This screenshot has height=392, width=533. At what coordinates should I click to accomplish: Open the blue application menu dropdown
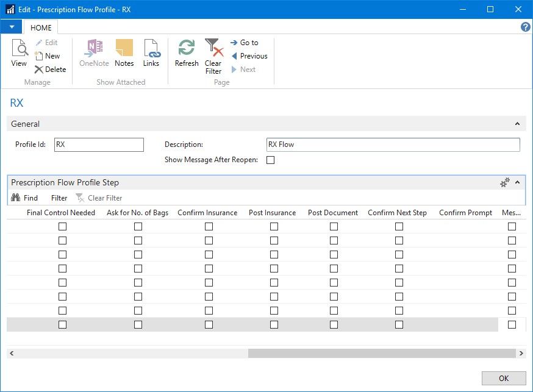coord(12,27)
